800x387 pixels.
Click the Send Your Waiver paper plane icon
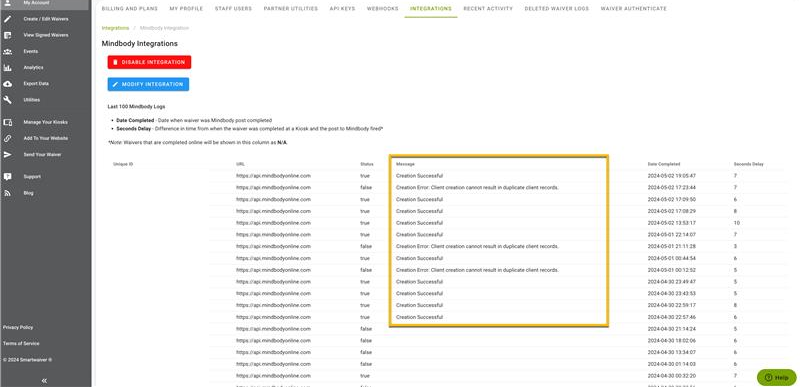(x=8, y=154)
